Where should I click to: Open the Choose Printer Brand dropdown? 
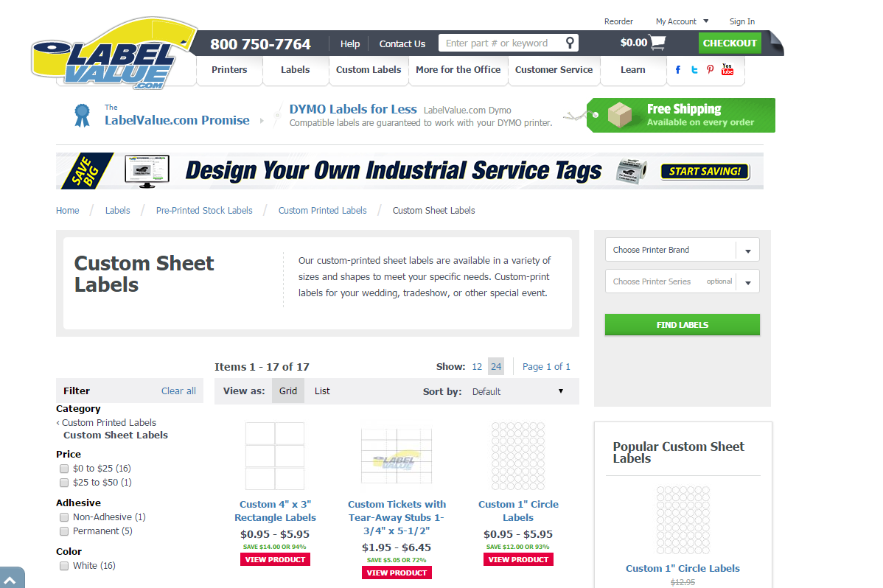coord(682,250)
